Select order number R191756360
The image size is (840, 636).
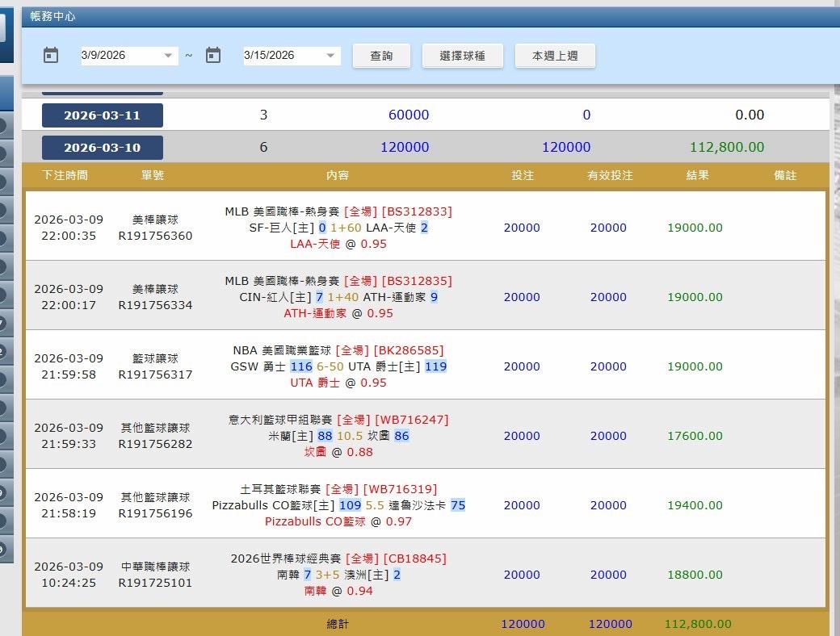[156, 236]
